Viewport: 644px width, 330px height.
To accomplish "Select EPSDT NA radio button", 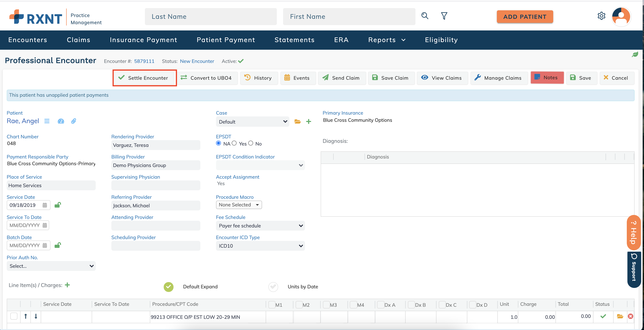I will 218,143.
